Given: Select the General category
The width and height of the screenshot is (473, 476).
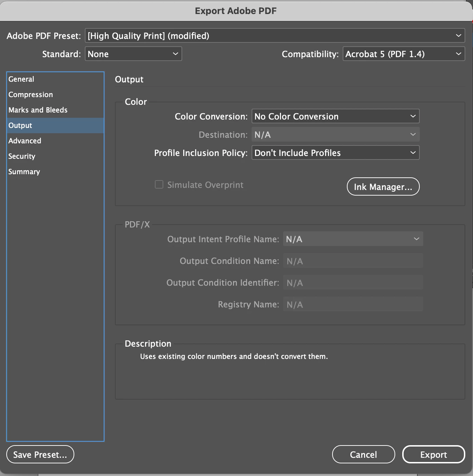Looking at the screenshot, I should tap(55, 79).
